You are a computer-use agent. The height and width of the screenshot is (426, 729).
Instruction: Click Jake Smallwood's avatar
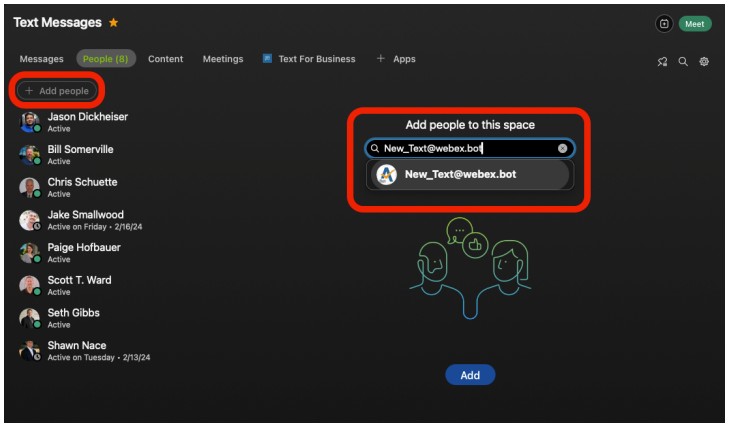[x=29, y=220]
